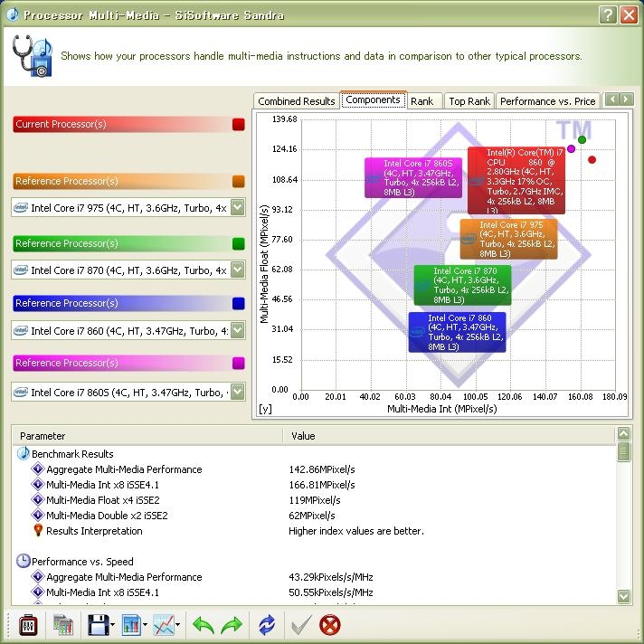This screenshot has height=644, width=644.
Task: Click the magenta Reference Processor color swatch
Action: [238, 363]
